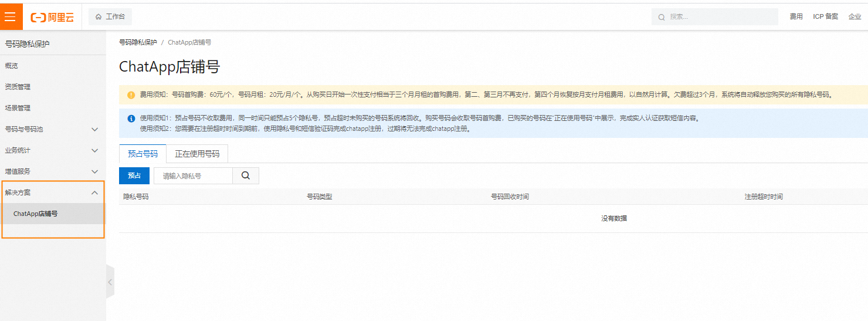
Task: Click the home icon in the 工作台 button
Action: pos(99,16)
